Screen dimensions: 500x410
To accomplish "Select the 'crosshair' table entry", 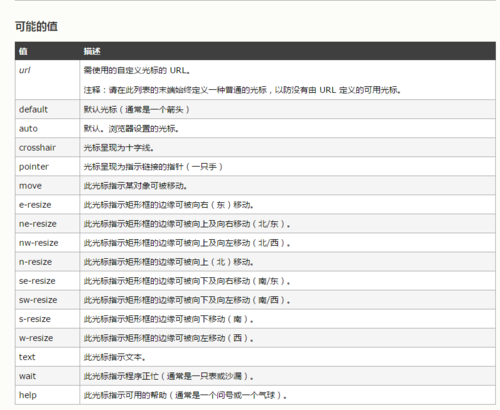I will coord(37,148).
